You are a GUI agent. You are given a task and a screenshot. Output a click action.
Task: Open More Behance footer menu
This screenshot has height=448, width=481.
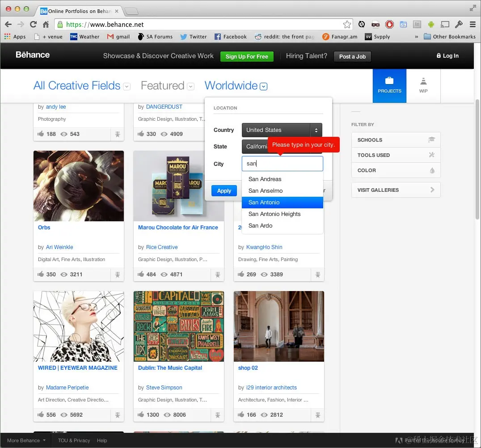pyautogui.click(x=26, y=440)
